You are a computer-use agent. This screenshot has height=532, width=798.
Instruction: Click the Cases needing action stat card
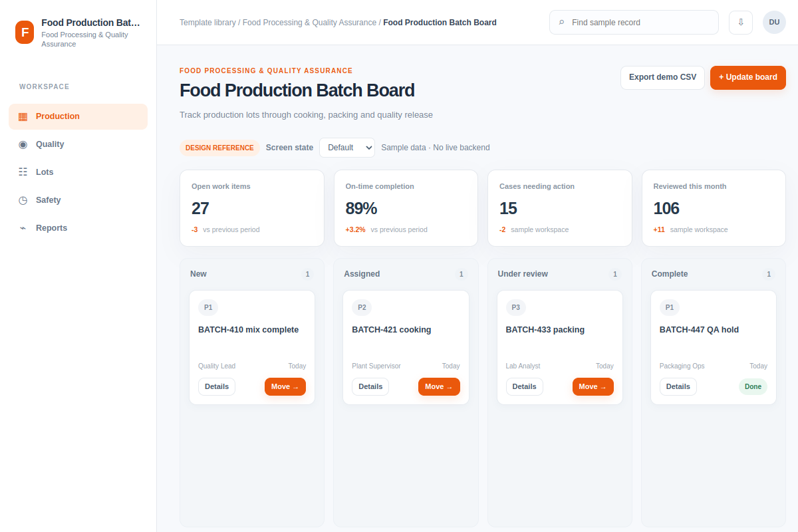pos(560,208)
